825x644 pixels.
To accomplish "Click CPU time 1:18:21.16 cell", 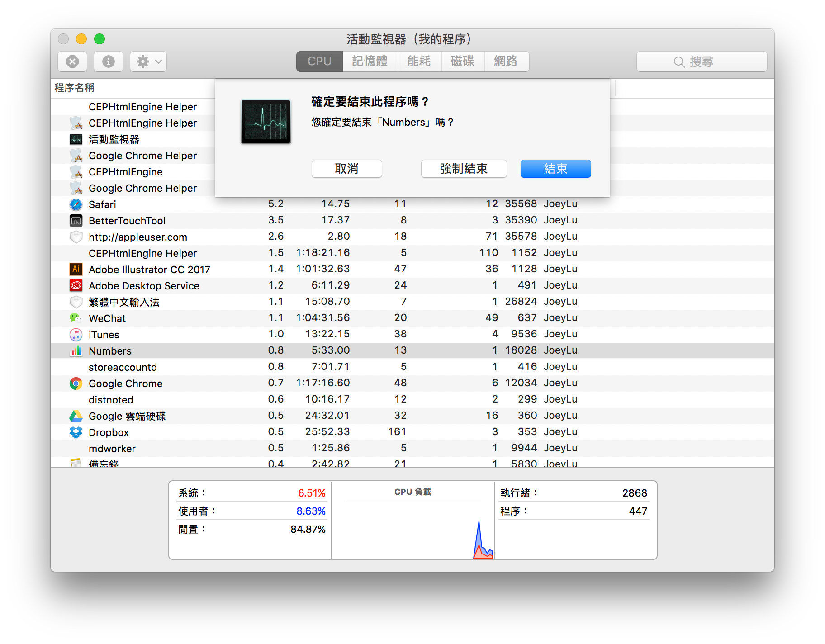I will tap(323, 252).
